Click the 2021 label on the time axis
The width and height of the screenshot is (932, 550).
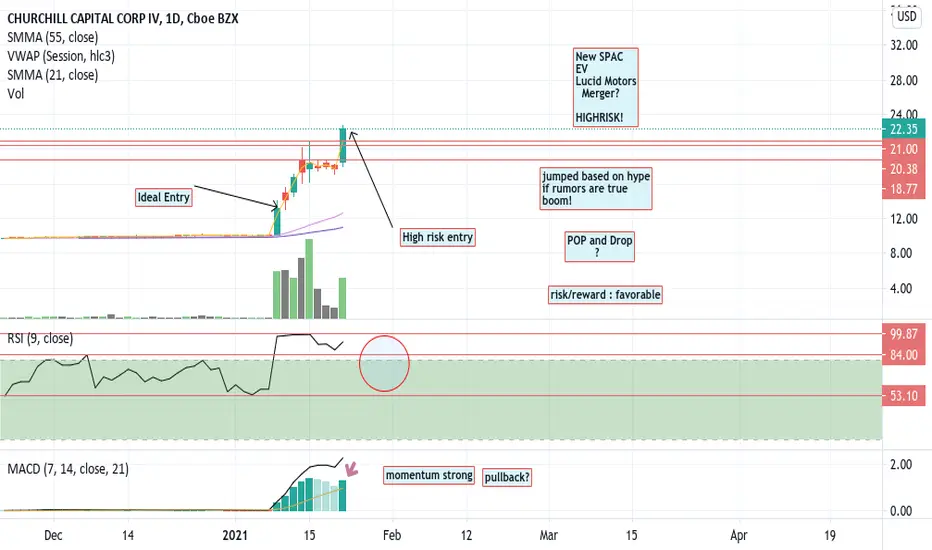(x=235, y=535)
